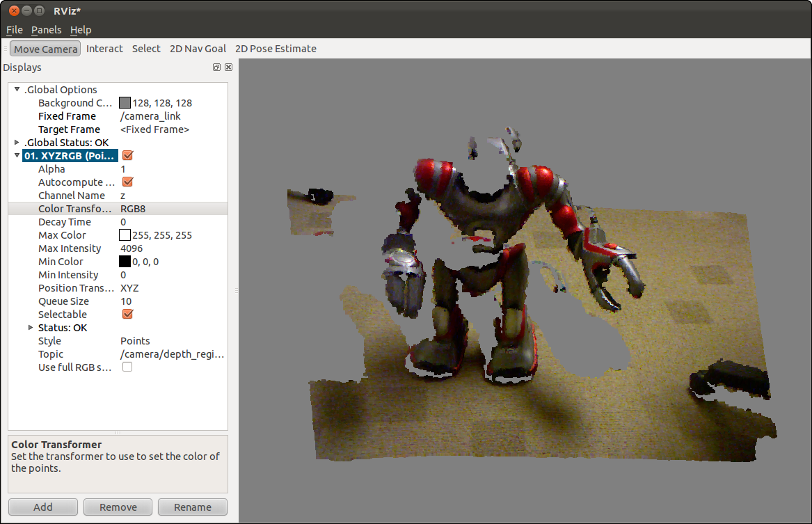Viewport: 812px width, 524px height.
Task: Open the Panels menu
Action: click(x=46, y=30)
